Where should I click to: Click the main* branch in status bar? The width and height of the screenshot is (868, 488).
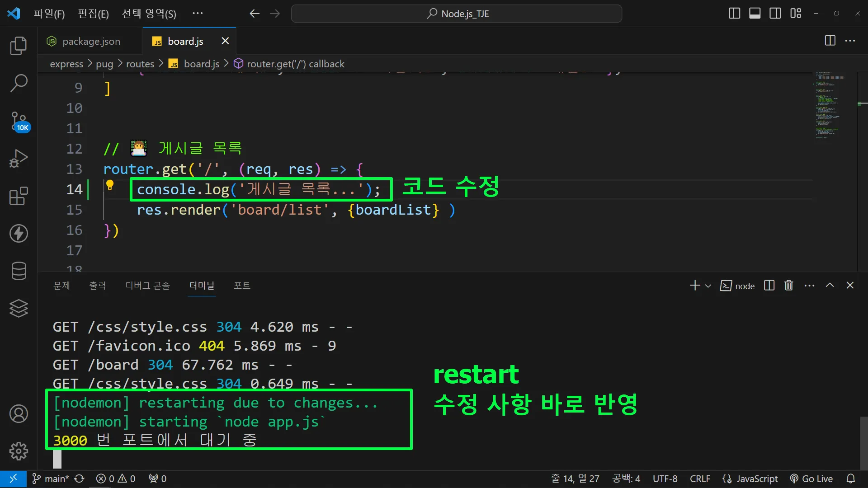(x=51, y=479)
